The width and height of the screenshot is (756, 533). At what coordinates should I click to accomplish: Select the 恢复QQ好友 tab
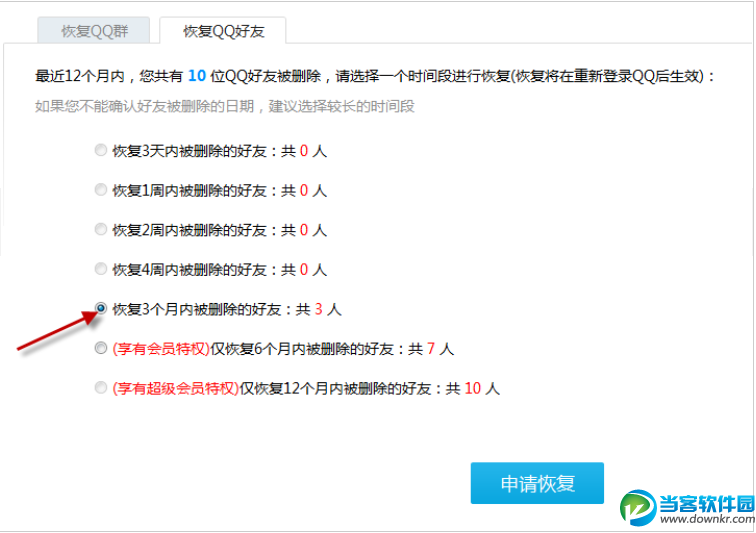223,31
